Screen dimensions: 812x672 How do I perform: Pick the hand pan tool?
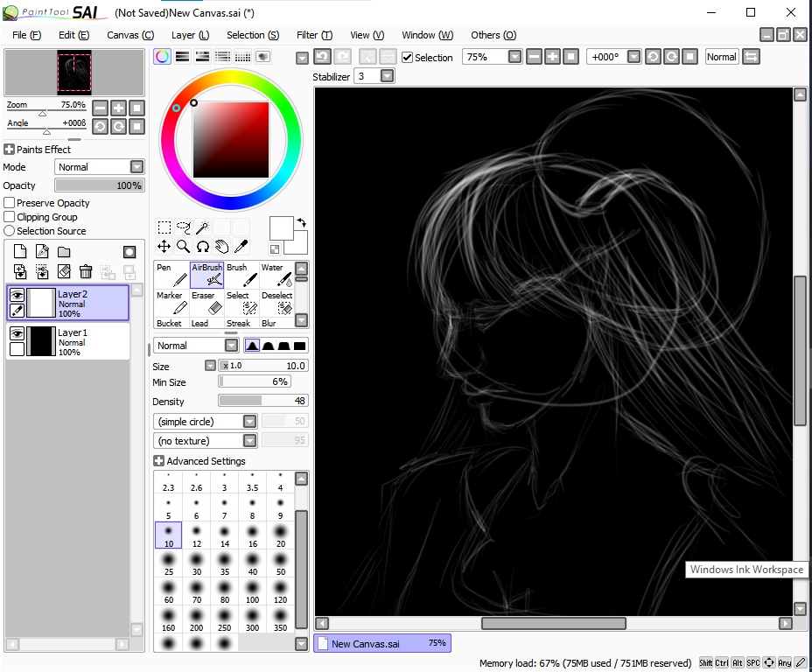pos(221,247)
